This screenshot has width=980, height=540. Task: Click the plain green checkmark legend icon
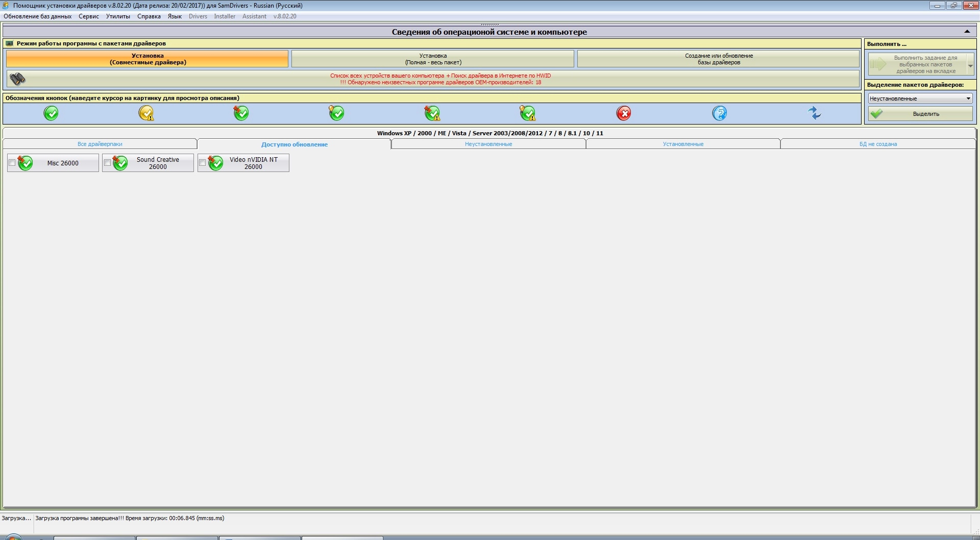coord(51,113)
